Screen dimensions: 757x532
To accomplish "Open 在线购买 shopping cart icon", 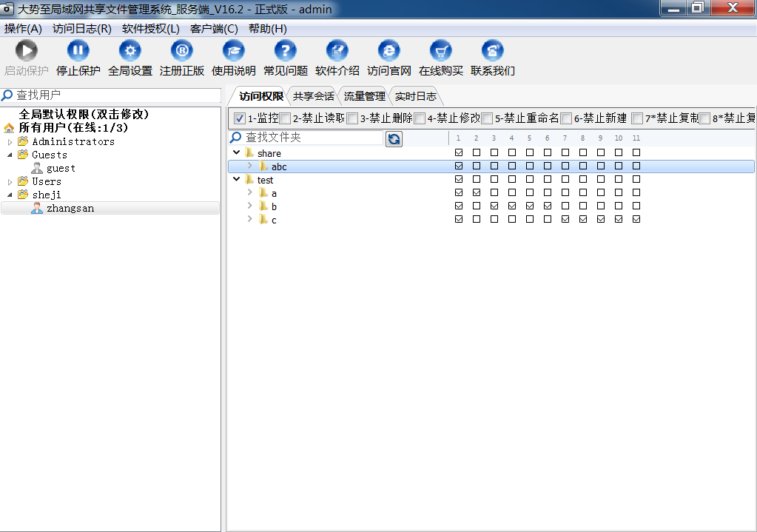I will tap(441, 50).
